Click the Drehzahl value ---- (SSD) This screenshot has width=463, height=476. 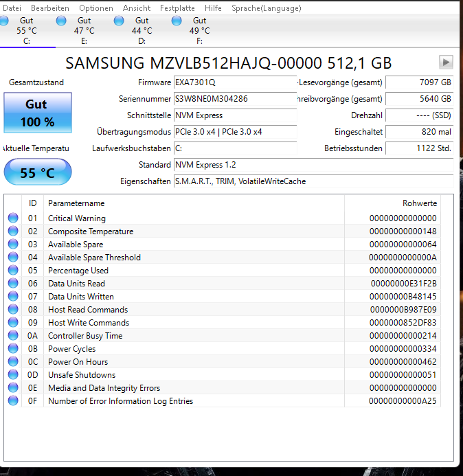pos(420,115)
